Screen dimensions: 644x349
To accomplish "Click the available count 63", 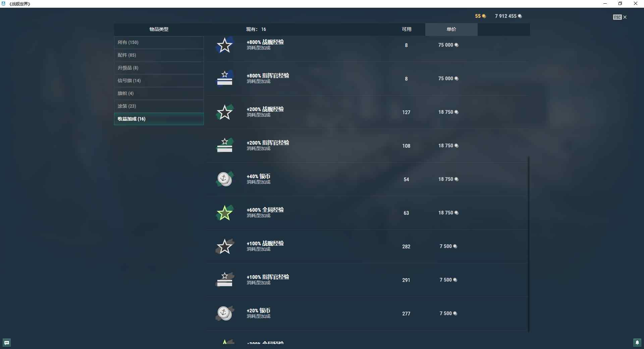I will pos(406,213).
